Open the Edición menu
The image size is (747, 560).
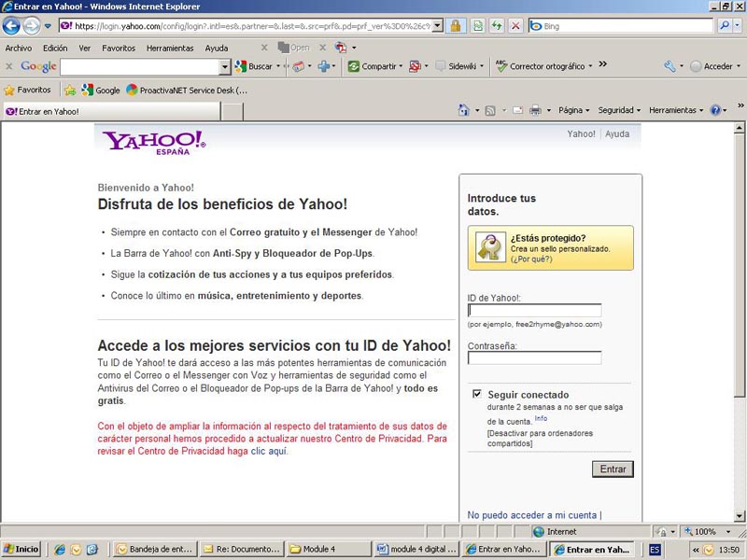click(55, 49)
